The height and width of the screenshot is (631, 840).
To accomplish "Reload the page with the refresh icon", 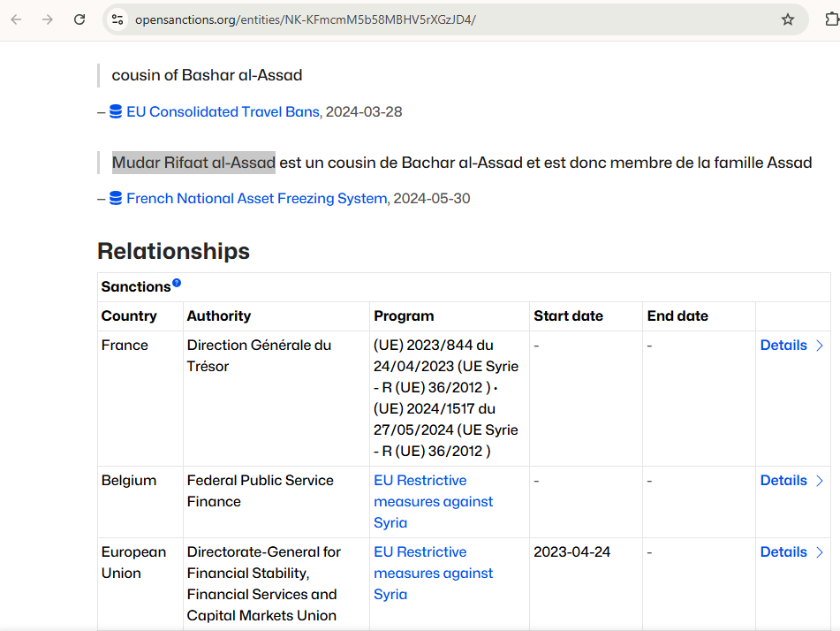I will coord(79,19).
